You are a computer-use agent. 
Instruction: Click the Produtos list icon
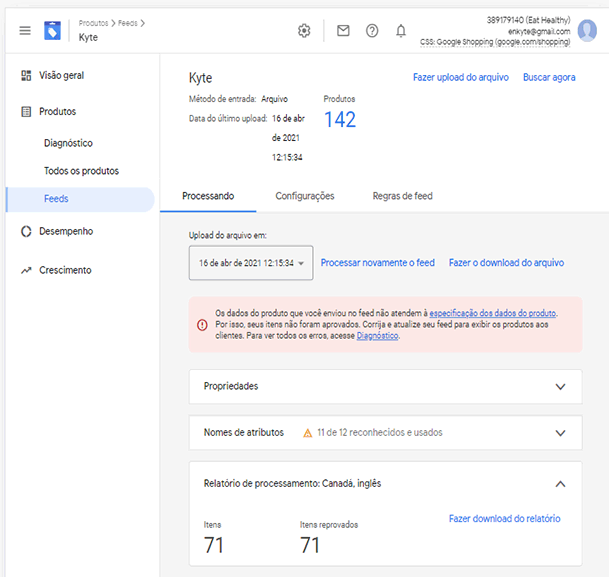pos(26,112)
